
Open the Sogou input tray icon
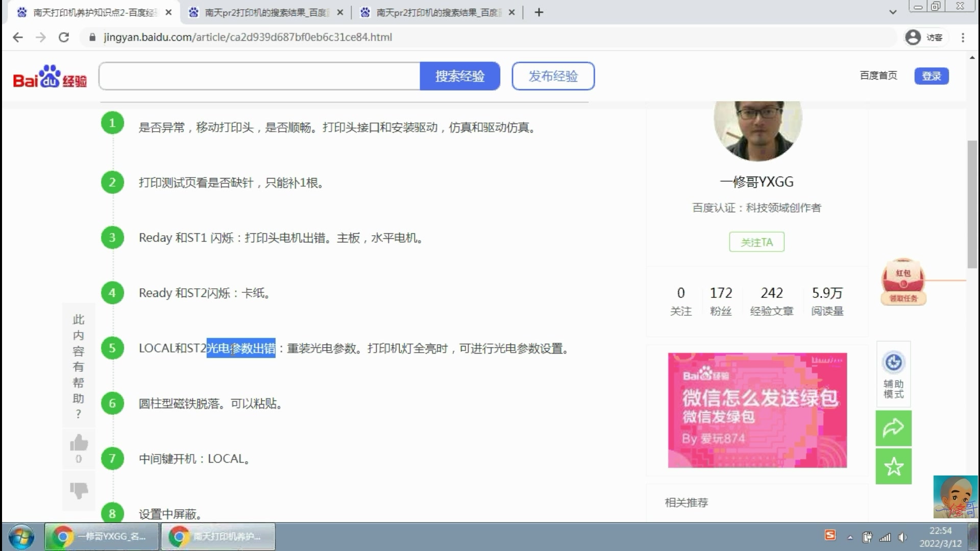831,537
